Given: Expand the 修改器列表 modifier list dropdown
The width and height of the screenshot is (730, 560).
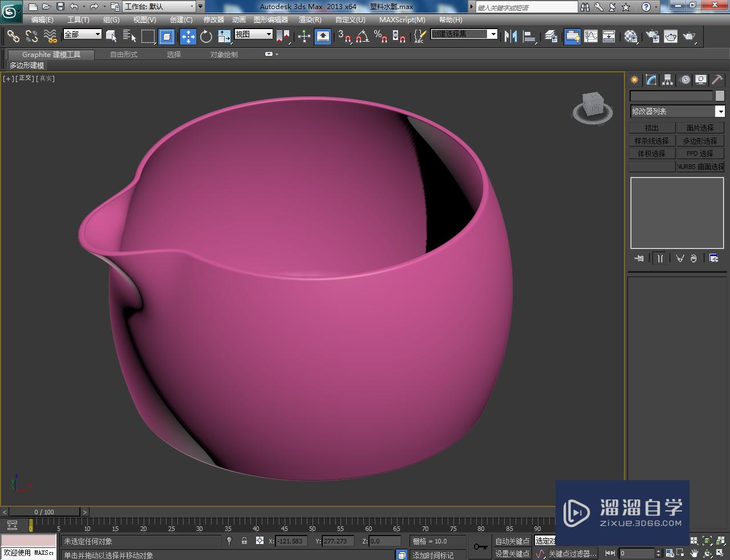Looking at the screenshot, I should [677, 111].
